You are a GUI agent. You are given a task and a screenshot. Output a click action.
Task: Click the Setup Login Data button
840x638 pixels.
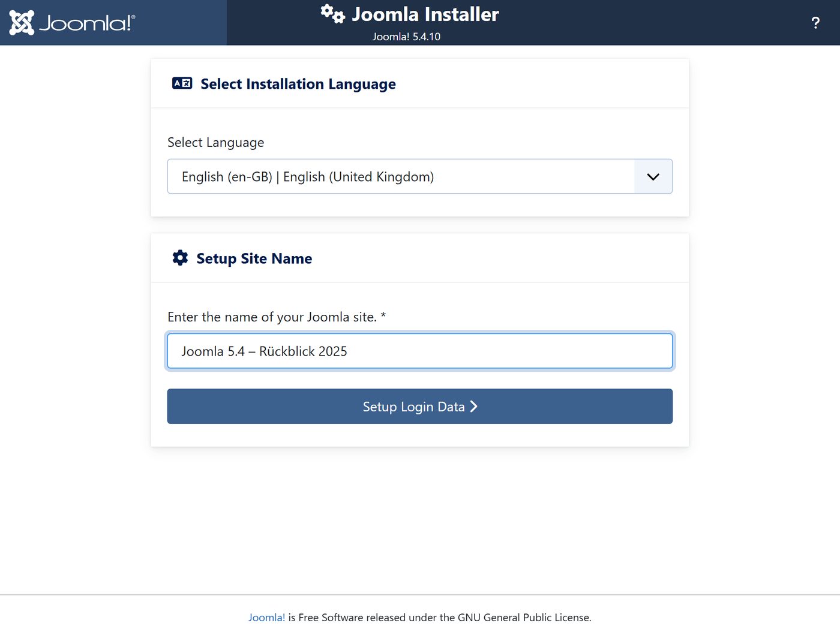click(420, 407)
